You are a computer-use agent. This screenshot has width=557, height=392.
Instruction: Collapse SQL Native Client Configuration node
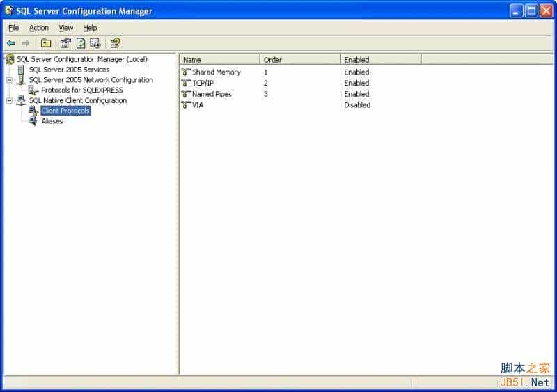(10, 100)
